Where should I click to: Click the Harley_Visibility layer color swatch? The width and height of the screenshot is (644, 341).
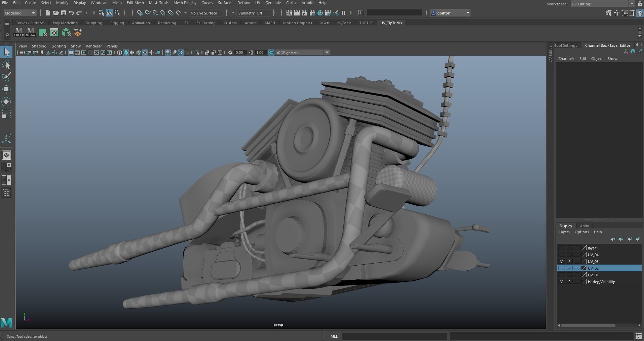point(584,282)
